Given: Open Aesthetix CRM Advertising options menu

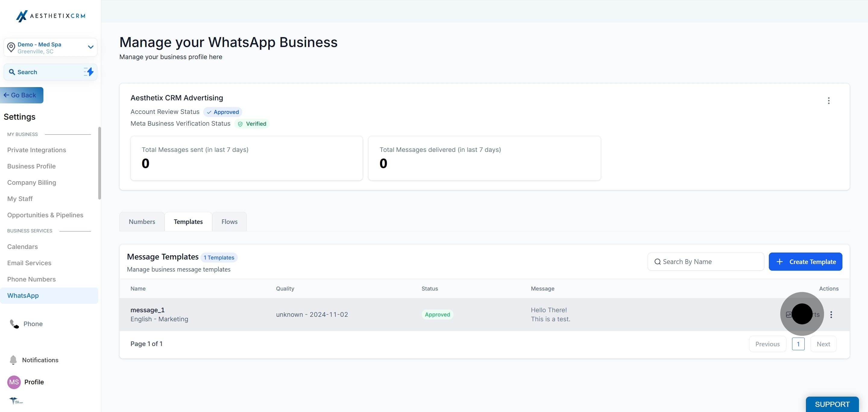Looking at the screenshot, I should click(829, 101).
